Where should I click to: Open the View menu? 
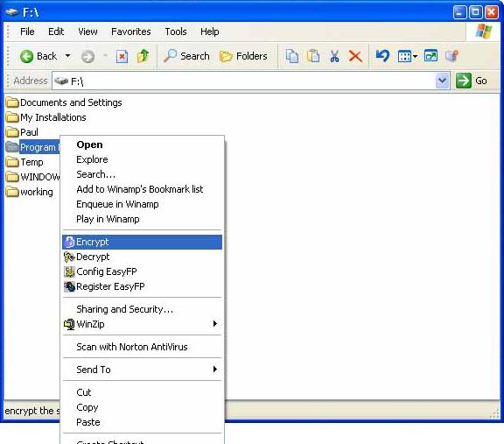point(87,32)
